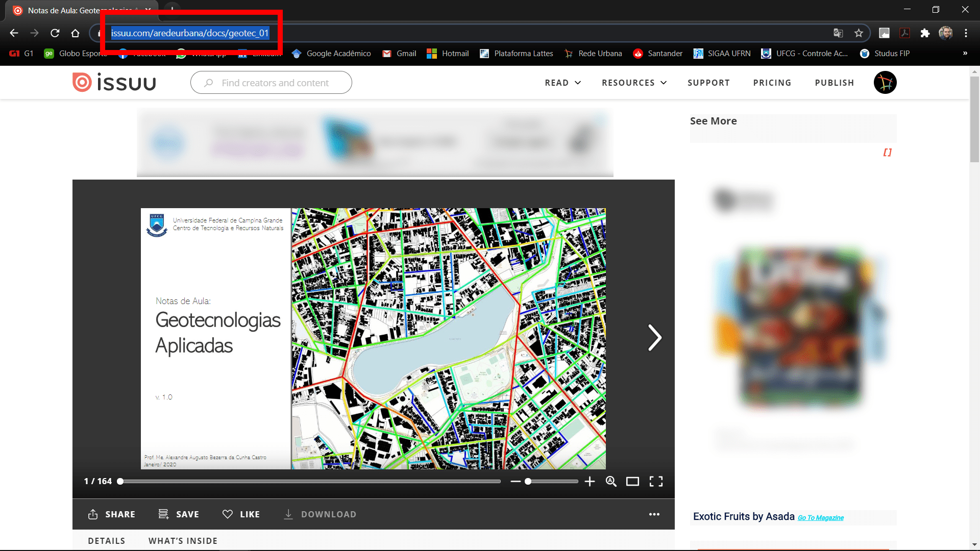This screenshot has height=551, width=980.
Task: Open the Share options
Action: 111,514
